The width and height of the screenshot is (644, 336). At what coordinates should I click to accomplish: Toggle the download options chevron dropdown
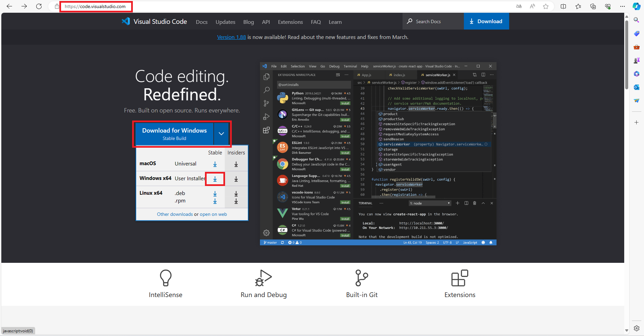pyautogui.click(x=221, y=134)
